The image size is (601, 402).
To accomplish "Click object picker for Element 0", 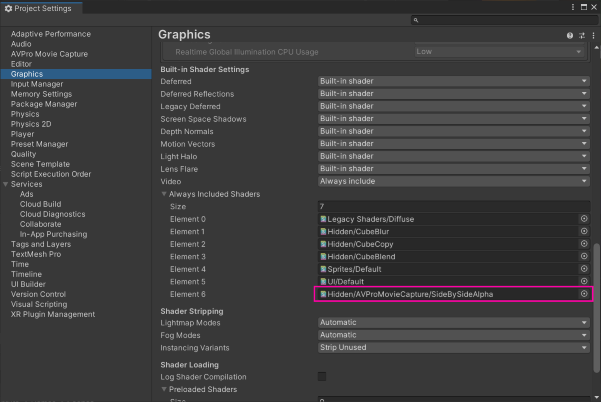I will pyautogui.click(x=584, y=218).
